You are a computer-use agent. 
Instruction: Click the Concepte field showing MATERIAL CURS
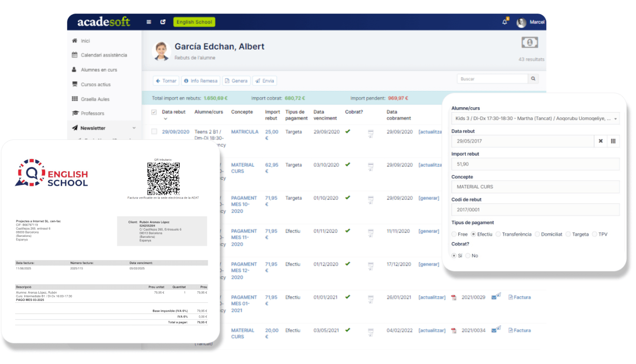[536, 187]
